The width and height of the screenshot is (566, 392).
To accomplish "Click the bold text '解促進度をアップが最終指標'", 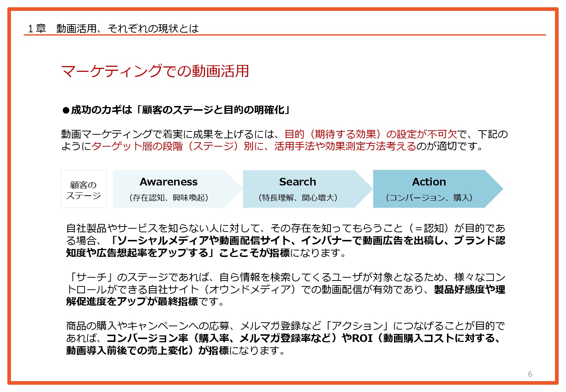I will (132, 302).
